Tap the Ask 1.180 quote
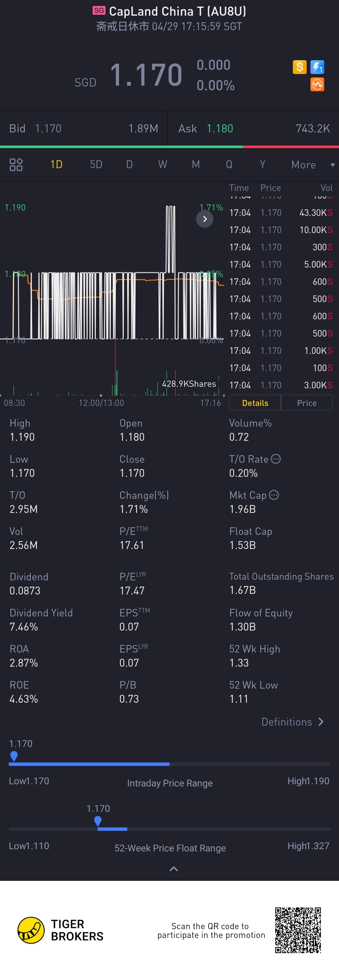The height and width of the screenshot is (980, 339). [253, 129]
